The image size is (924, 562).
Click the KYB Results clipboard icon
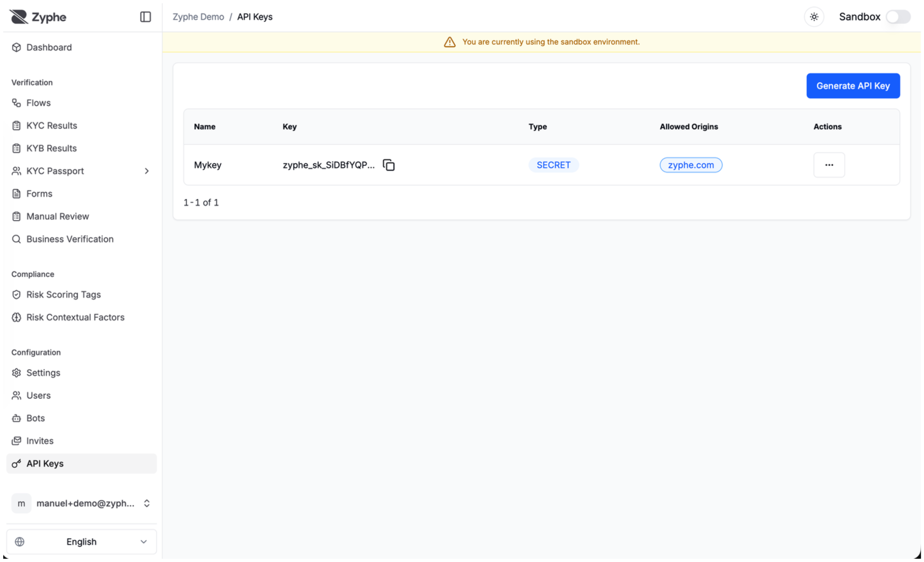[16, 148]
